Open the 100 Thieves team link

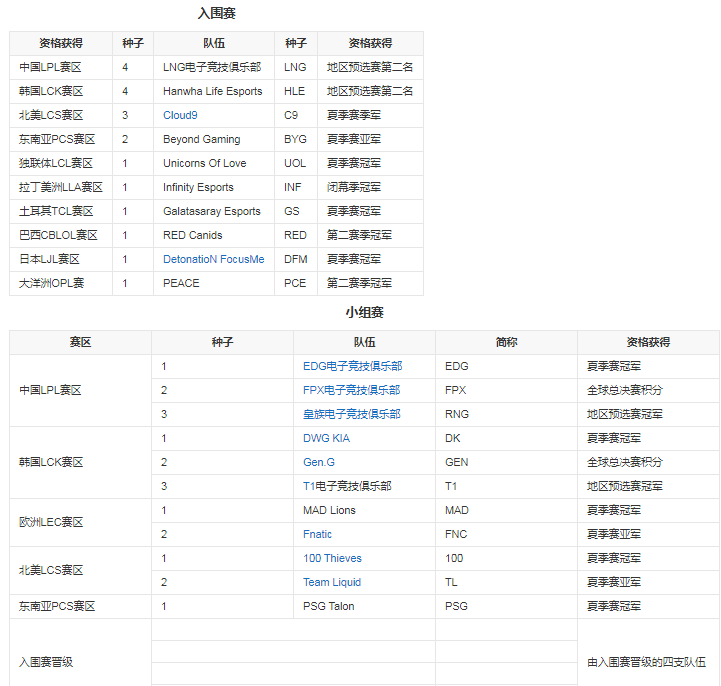[x=332, y=558]
